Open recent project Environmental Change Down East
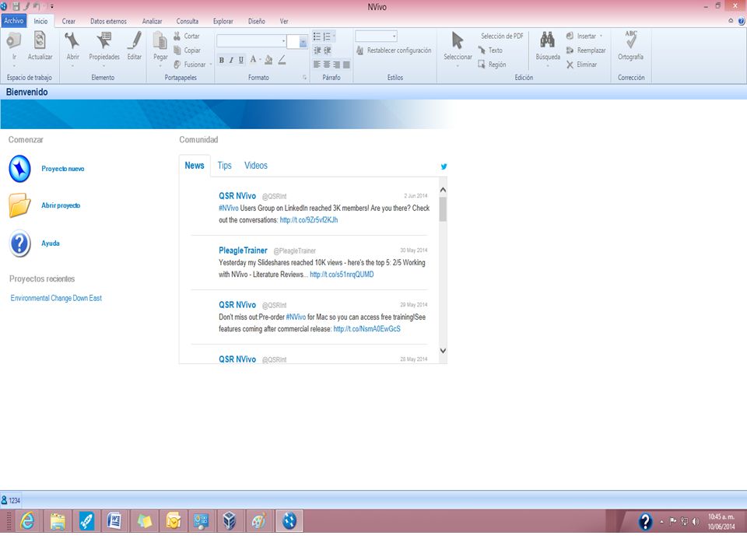The image size is (747, 560). [56, 298]
